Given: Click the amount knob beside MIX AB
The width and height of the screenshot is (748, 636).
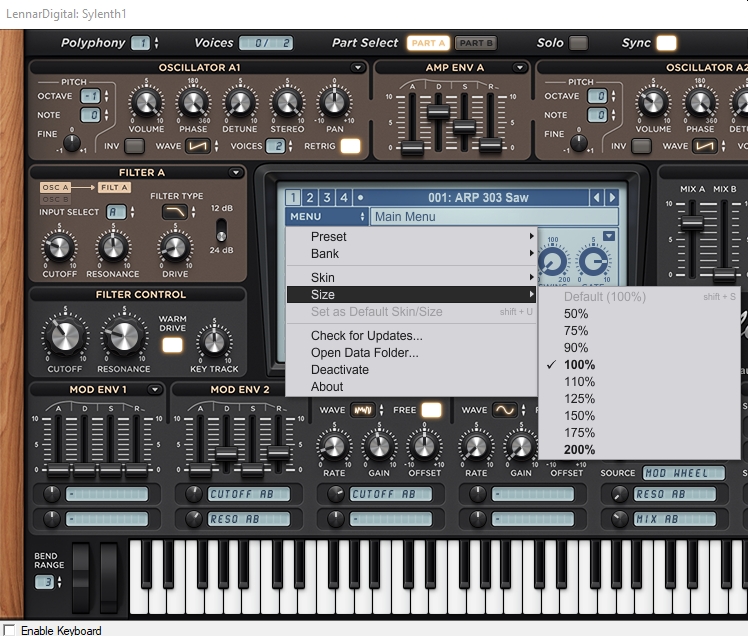Looking at the screenshot, I should click(619, 519).
